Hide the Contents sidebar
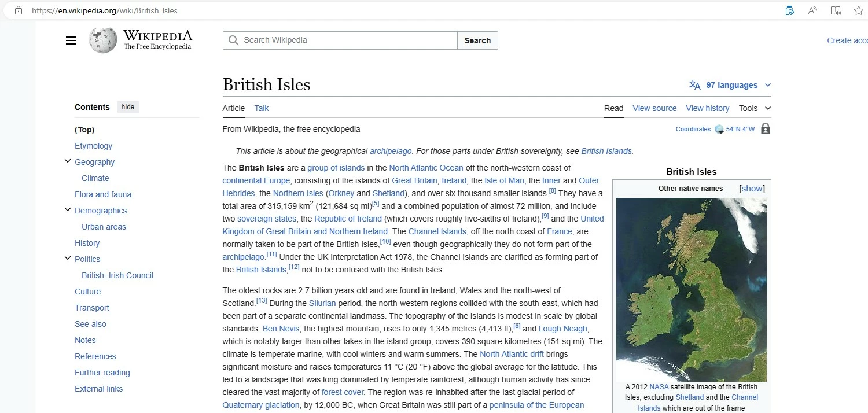This screenshot has height=413, width=868. (x=128, y=107)
